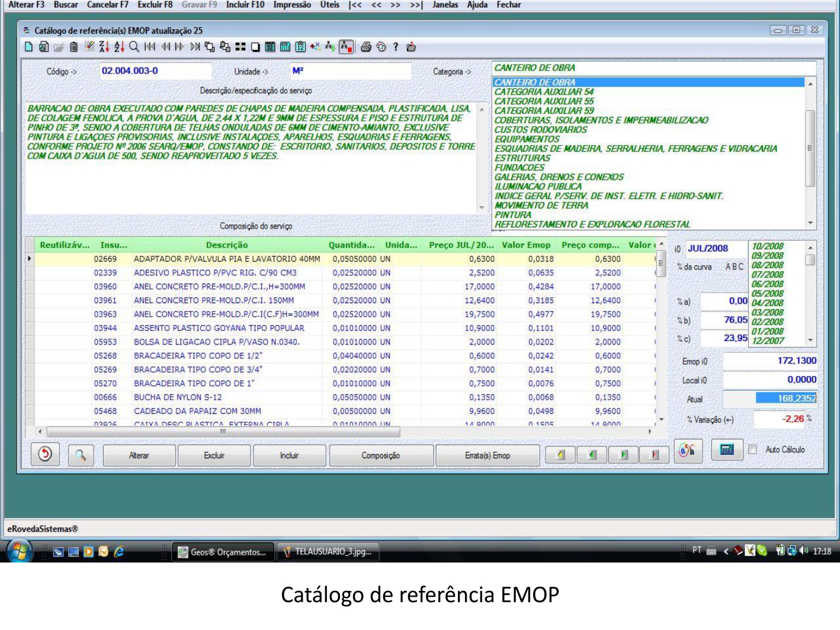This screenshot has width=840, height=630.
Task: Click Descrição column header in table
Action: pos(227,245)
